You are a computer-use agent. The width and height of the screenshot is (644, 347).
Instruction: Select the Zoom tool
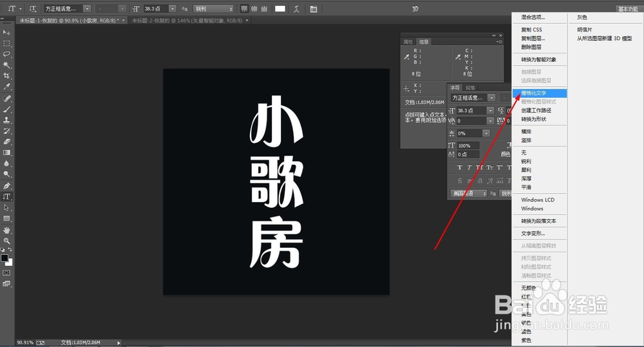(6, 241)
